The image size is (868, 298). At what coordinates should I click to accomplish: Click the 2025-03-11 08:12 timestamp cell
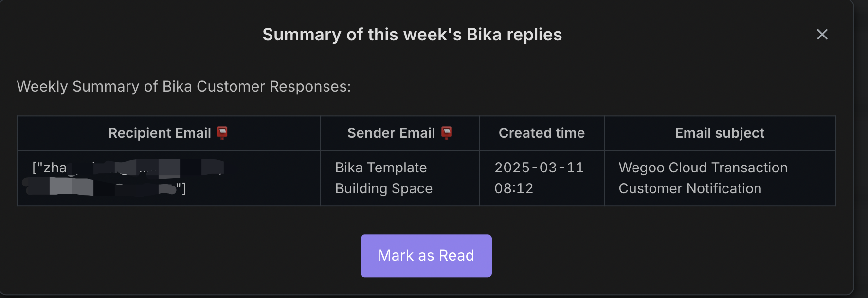click(x=542, y=178)
